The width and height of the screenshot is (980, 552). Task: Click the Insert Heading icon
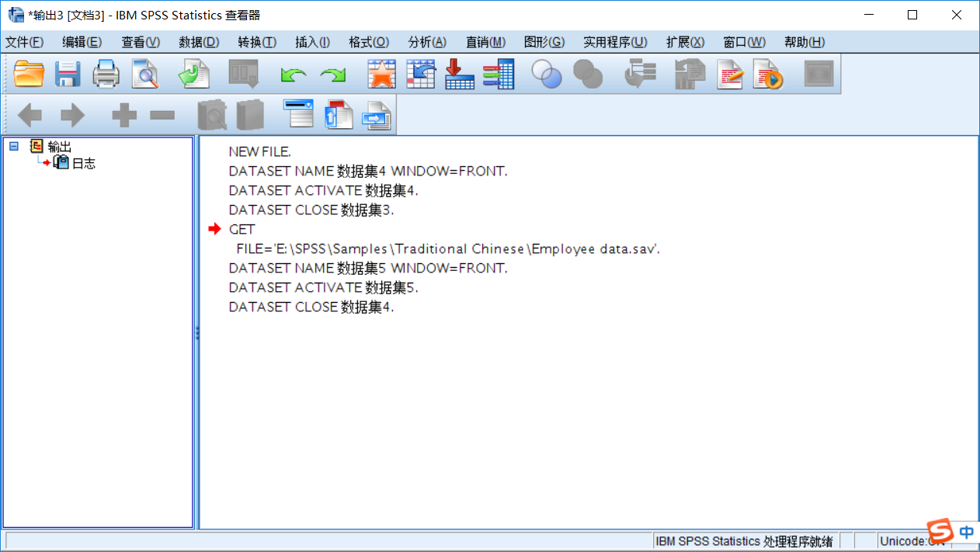pos(298,115)
